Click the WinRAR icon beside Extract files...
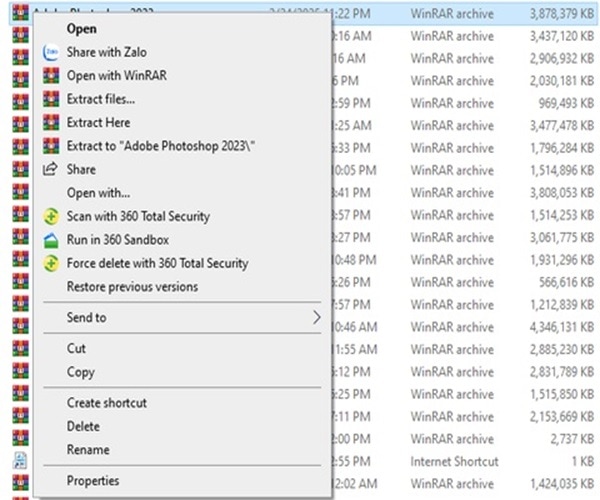 51,99
